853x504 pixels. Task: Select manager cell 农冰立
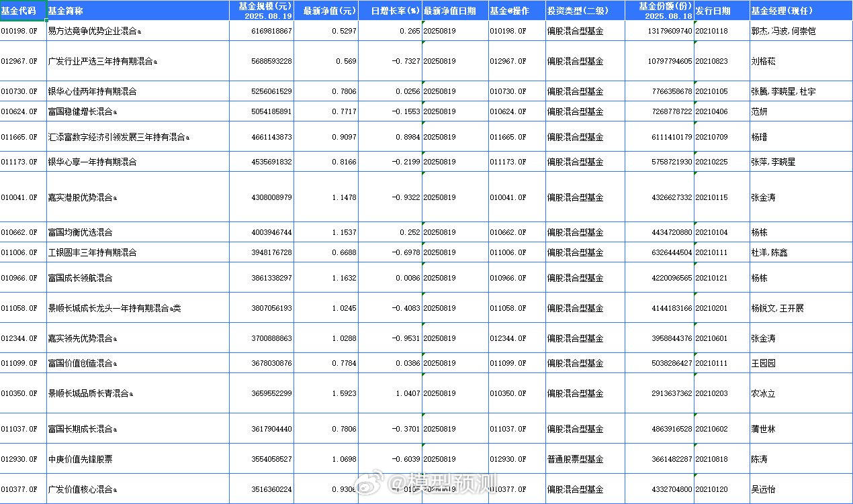(x=801, y=393)
